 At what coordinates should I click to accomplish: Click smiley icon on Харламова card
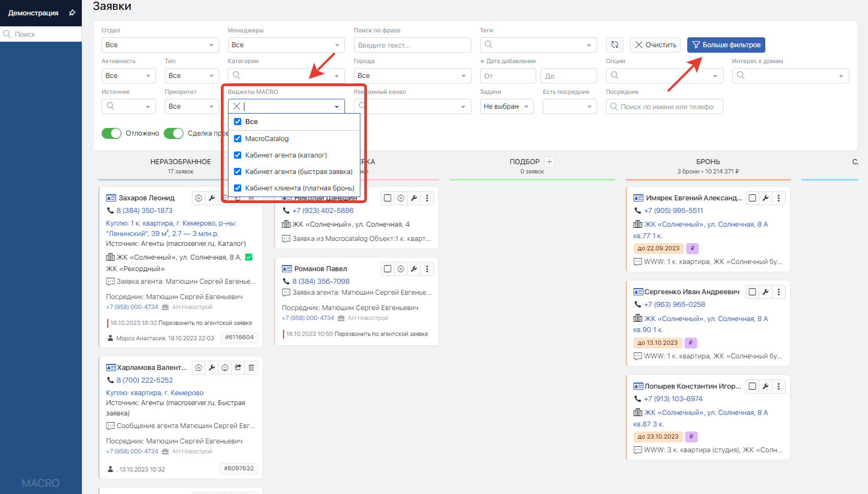225,368
